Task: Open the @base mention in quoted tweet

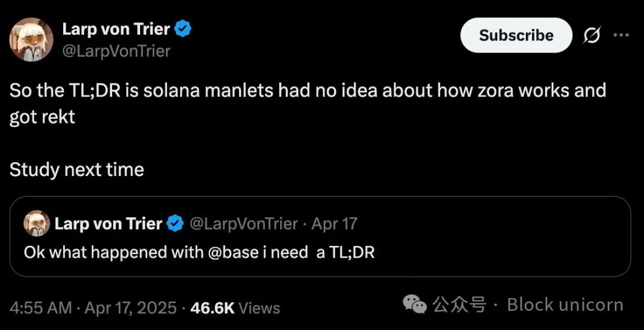Action: (234, 252)
